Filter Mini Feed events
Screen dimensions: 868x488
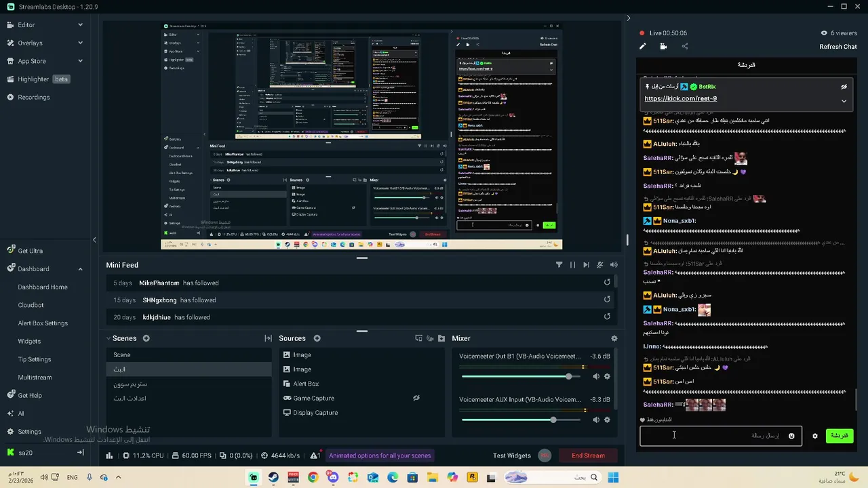coord(559,265)
